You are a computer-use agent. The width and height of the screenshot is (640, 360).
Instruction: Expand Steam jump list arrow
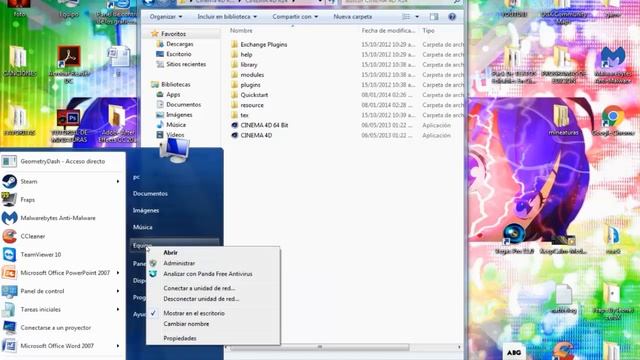point(118,181)
